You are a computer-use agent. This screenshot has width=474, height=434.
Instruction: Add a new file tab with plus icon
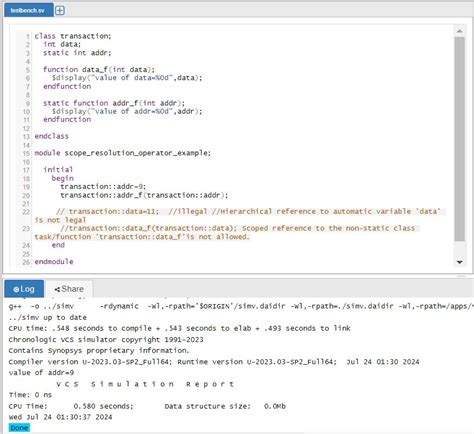60,11
